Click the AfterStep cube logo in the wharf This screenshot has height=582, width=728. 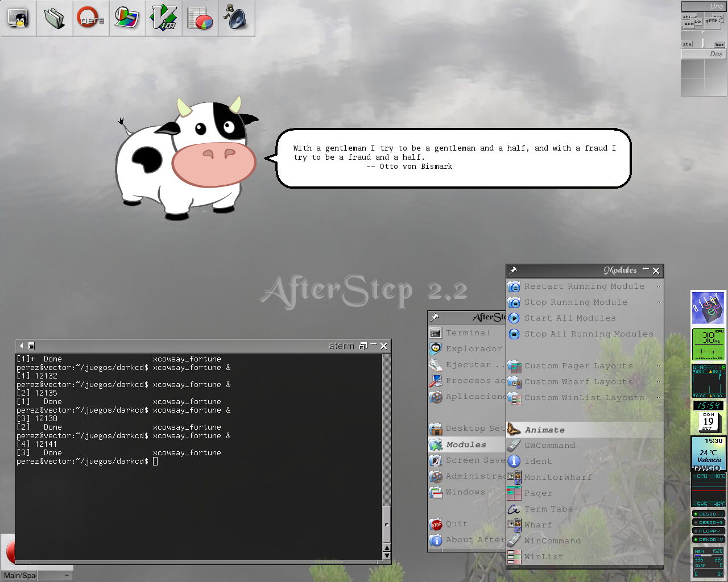708,308
